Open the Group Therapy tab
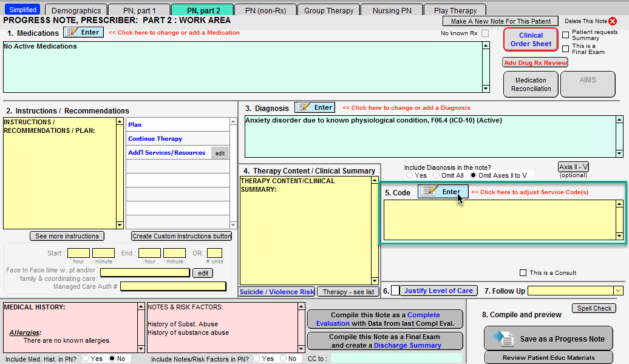Image resolution: width=629 pixels, height=364 pixels. 328,10
